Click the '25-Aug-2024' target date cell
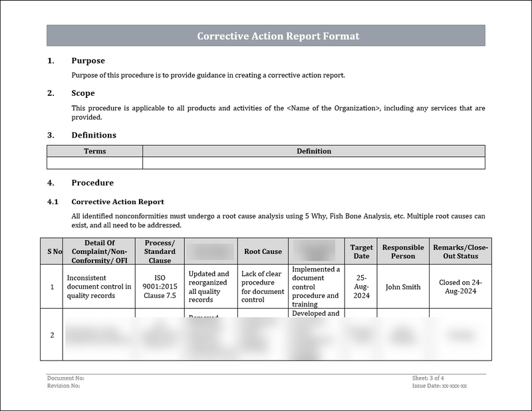Image resolution: width=532 pixels, height=411 pixels. coord(361,287)
